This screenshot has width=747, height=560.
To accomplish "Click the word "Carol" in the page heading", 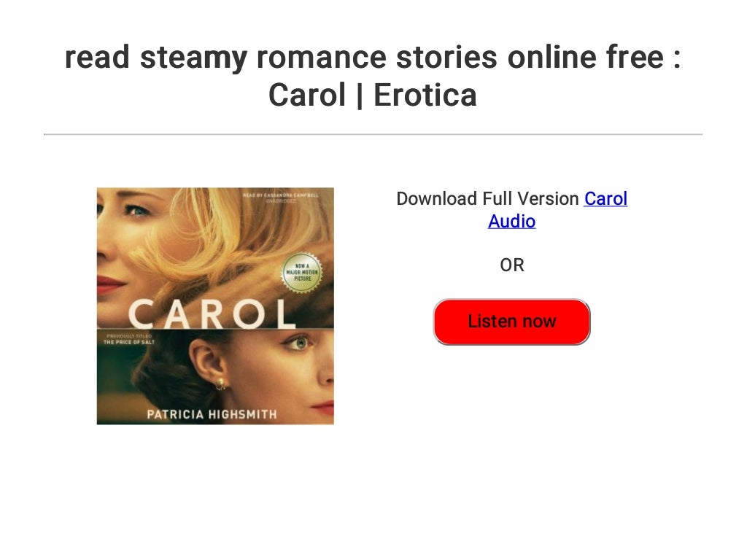I will pos(307,95).
